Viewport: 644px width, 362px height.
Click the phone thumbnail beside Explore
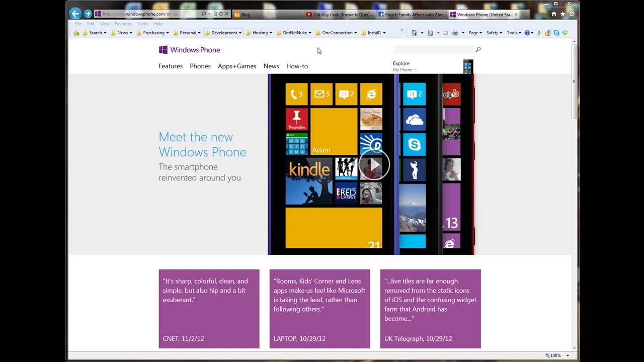[x=468, y=66]
